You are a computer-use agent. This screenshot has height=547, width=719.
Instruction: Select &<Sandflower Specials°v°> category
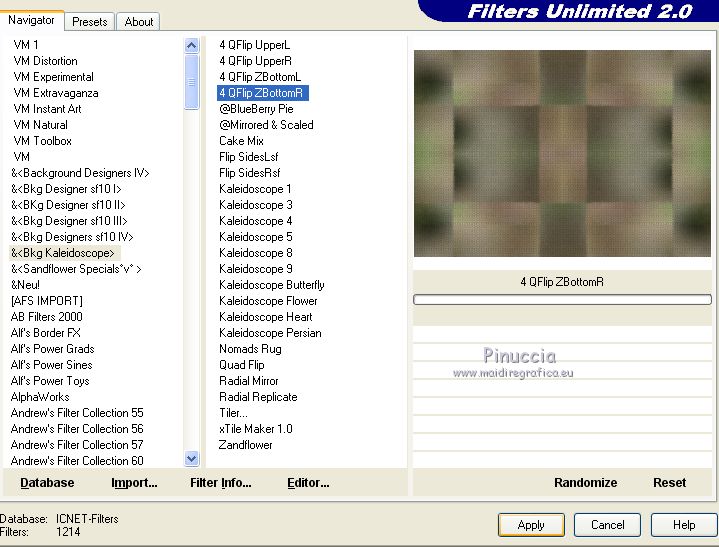76,269
